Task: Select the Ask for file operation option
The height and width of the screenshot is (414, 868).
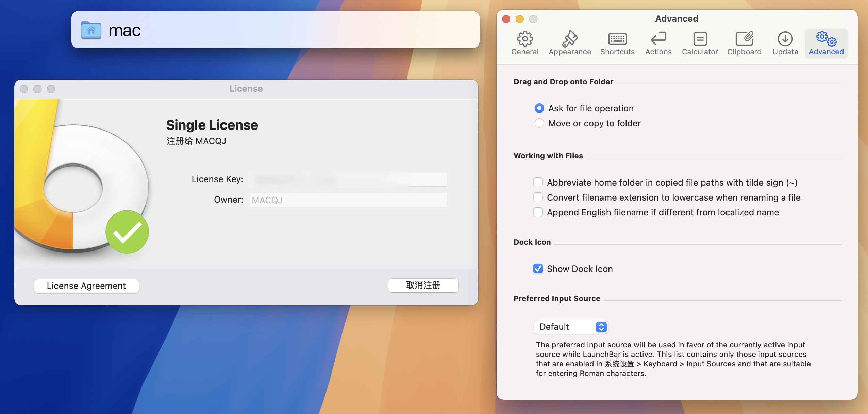Action: click(539, 108)
